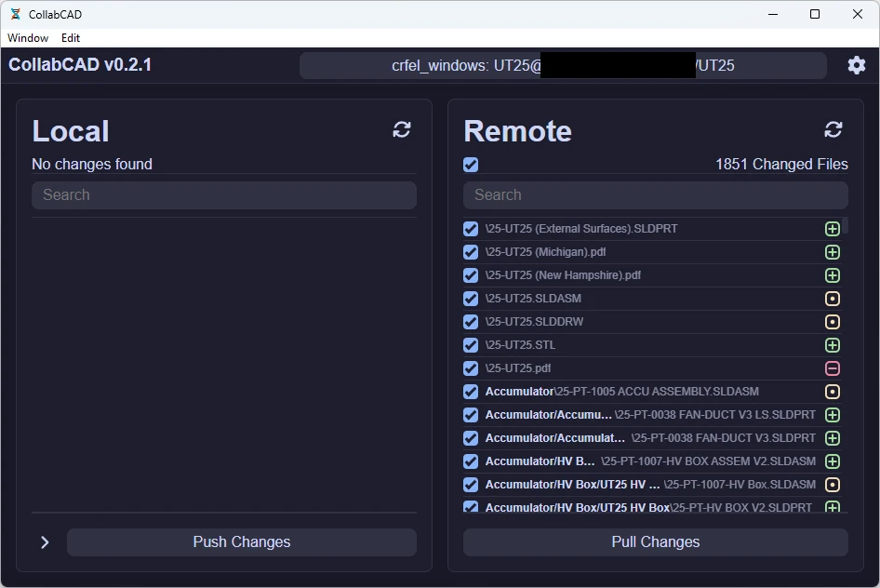Refresh the Local changes panel
Image resolution: width=880 pixels, height=588 pixels.
(401, 129)
